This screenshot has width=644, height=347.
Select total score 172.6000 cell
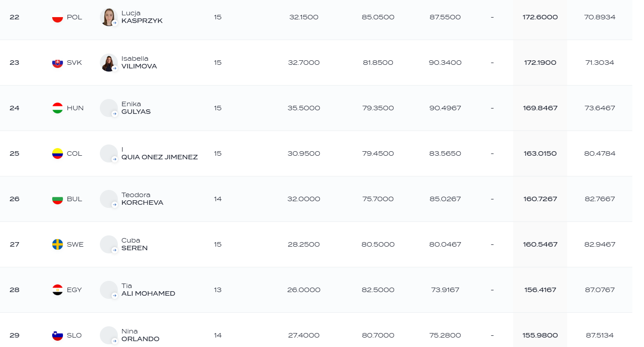pos(540,17)
